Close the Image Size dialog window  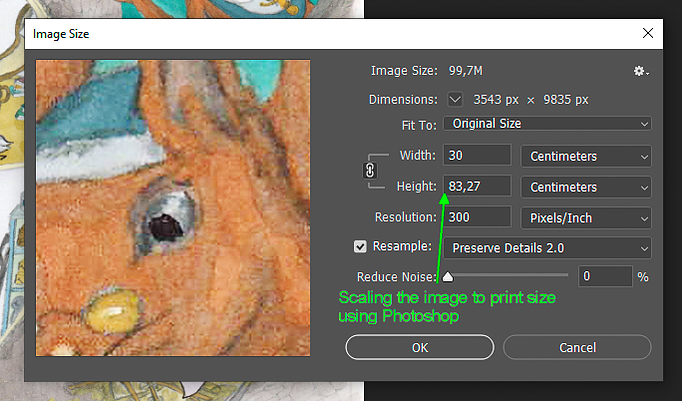click(648, 33)
